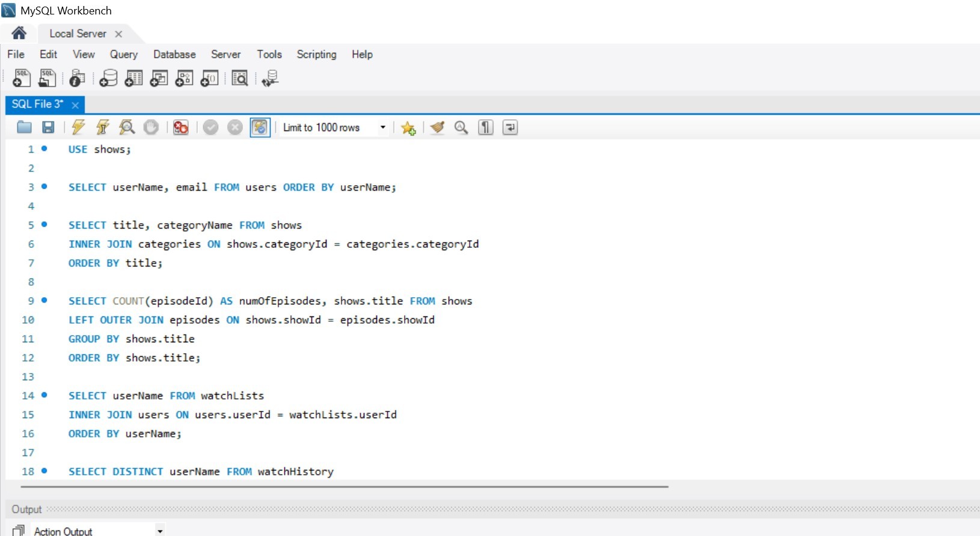Image resolution: width=980 pixels, height=536 pixels.
Task: Click the 'LEFT OUTER JOIN episodes' line
Action: 251,320
